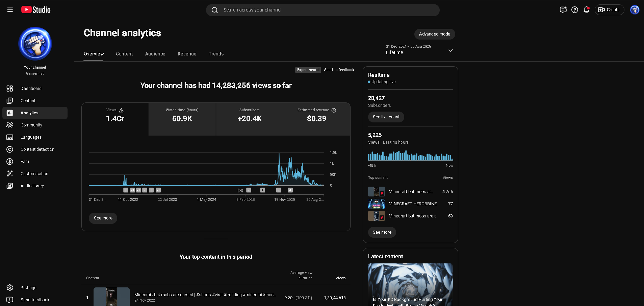The width and height of the screenshot is (644, 306).
Task: Click See live count button
Action: click(x=386, y=117)
